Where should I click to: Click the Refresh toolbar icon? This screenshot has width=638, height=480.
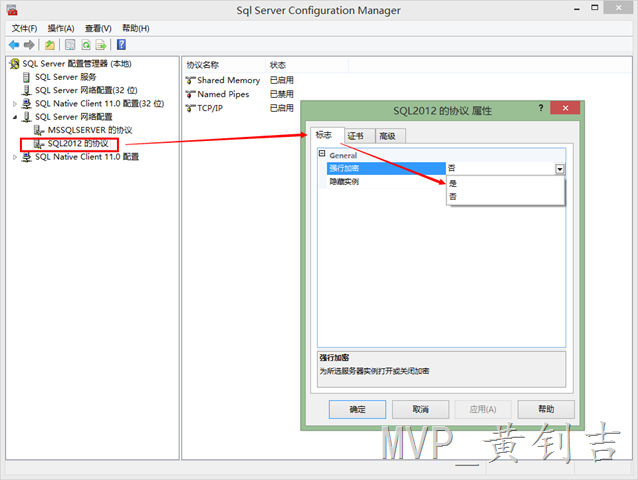[86, 45]
